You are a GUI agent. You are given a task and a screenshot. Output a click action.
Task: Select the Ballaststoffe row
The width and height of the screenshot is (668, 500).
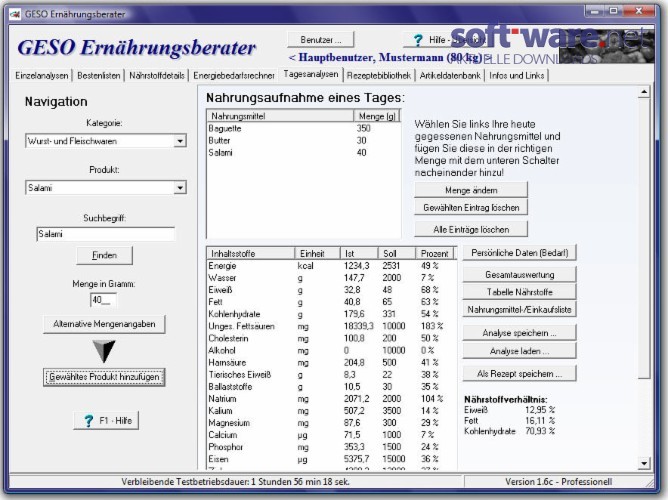(x=331, y=387)
